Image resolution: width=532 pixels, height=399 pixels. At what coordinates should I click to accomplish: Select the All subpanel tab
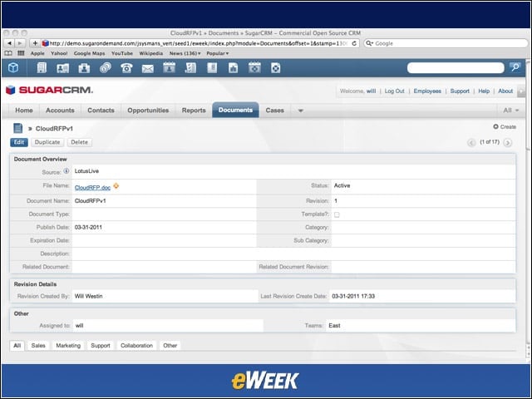coord(17,346)
